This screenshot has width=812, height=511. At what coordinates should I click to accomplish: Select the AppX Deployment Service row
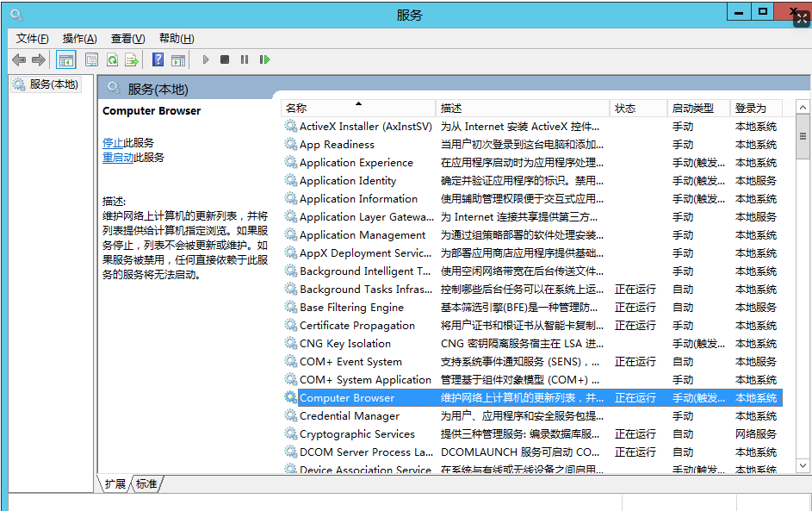click(532, 252)
